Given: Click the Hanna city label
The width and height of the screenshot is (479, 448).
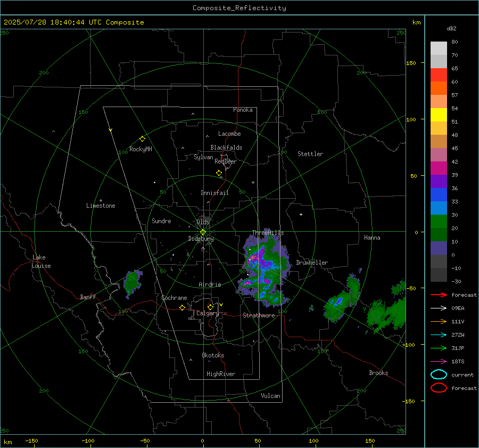Looking at the screenshot, I should tap(372, 237).
